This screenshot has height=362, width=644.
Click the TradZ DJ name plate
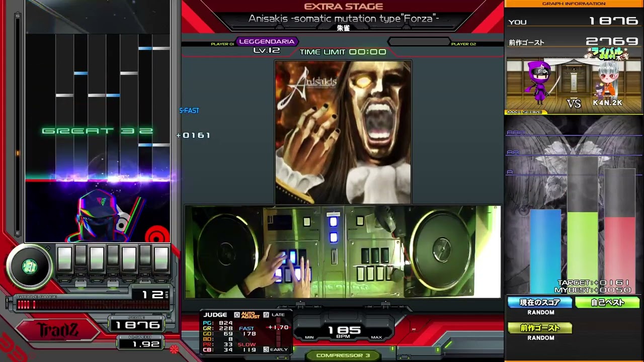click(x=58, y=330)
